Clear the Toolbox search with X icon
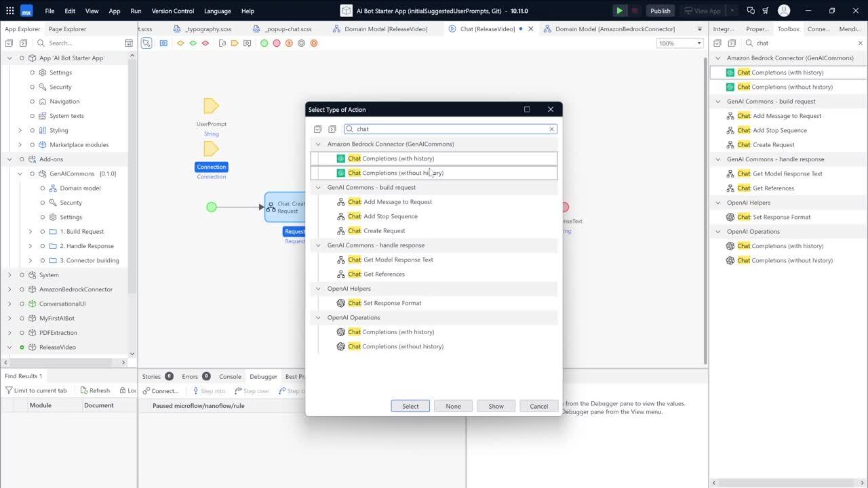This screenshot has width=868, height=488. coord(861,43)
